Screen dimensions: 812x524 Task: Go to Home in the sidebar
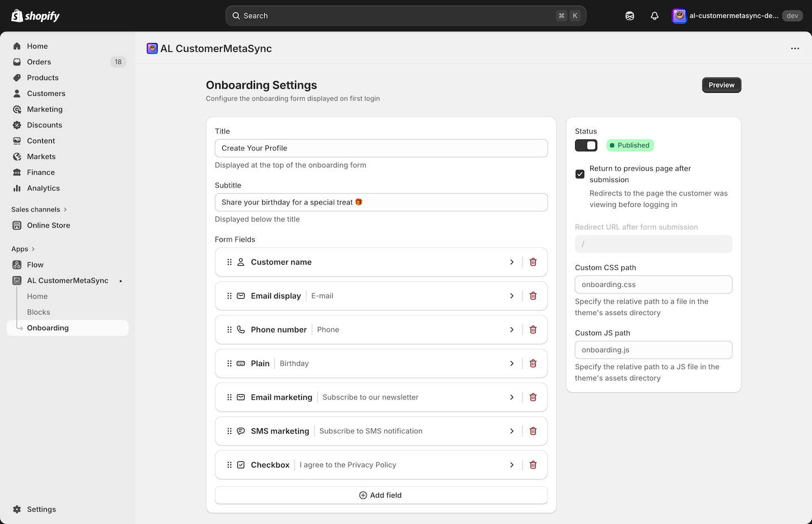click(x=68, y=46)
